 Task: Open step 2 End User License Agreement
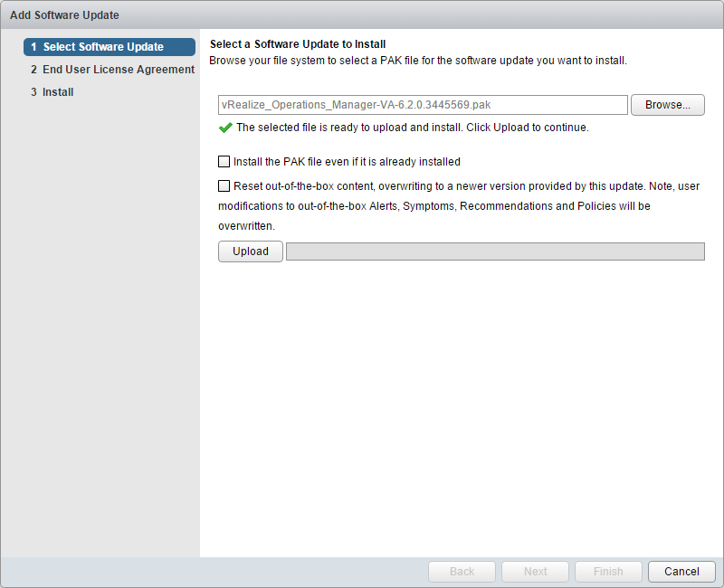[112, 70]
